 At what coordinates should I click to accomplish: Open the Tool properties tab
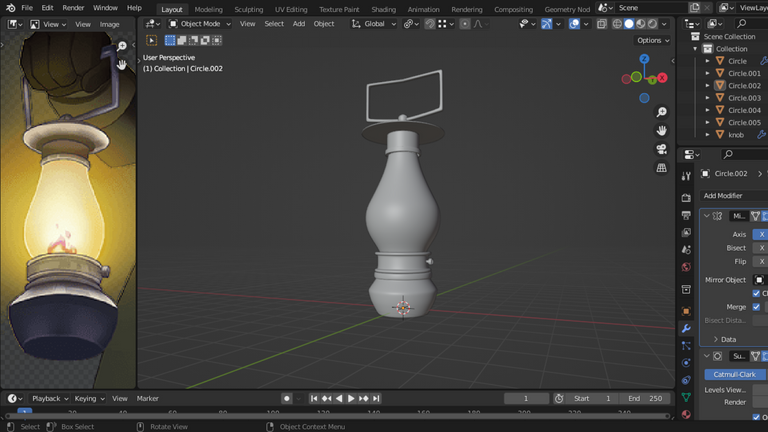pyautogui.click(x=686, y=176)
